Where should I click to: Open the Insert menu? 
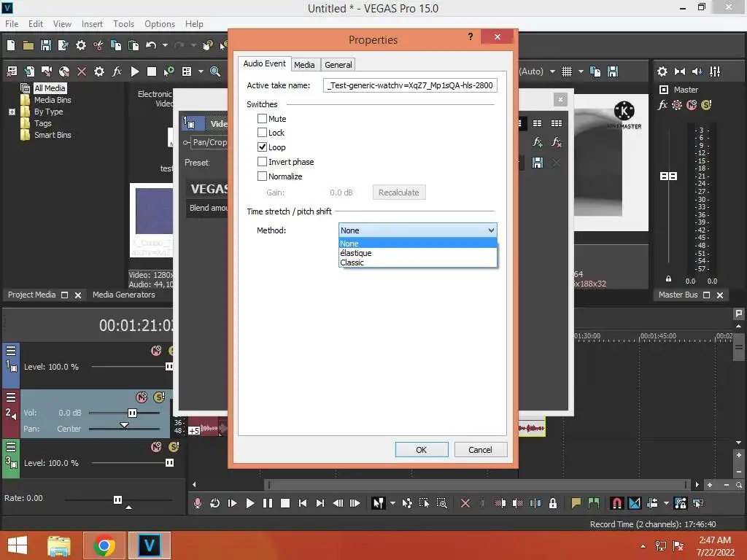92,24
